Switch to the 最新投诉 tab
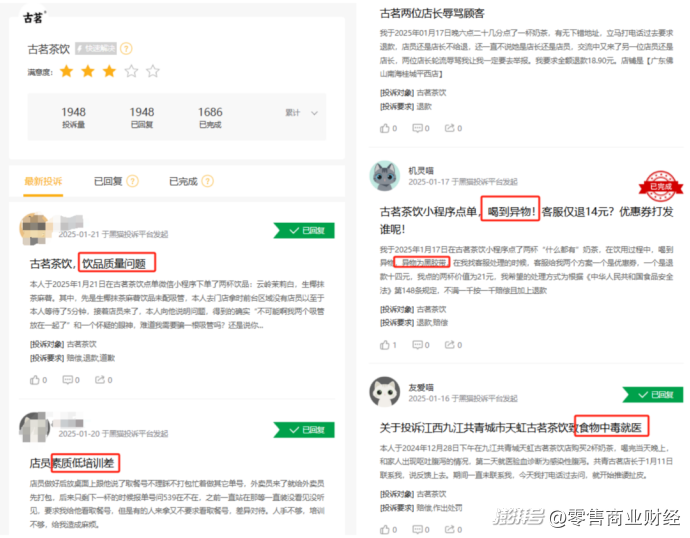The image size is (690, 538). click(x=42, y=181)
